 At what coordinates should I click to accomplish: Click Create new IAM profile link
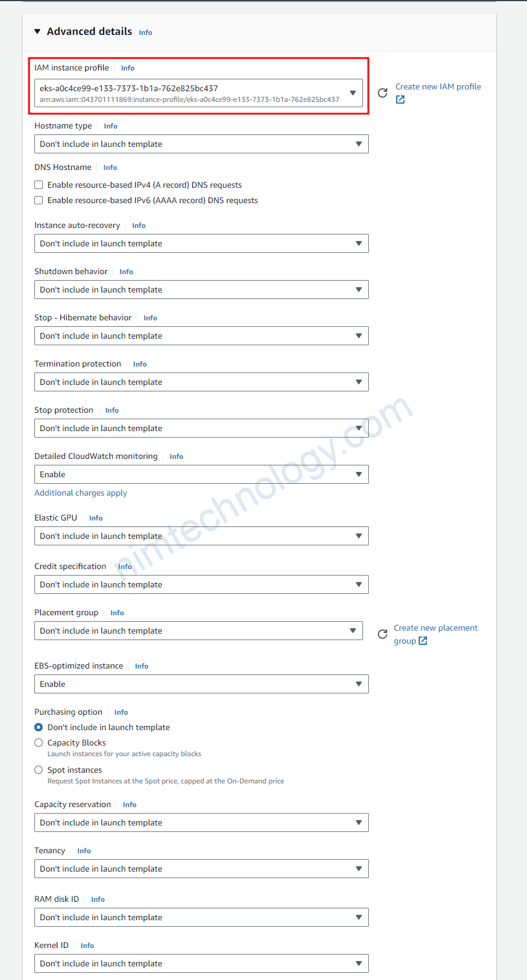[438, 86]
